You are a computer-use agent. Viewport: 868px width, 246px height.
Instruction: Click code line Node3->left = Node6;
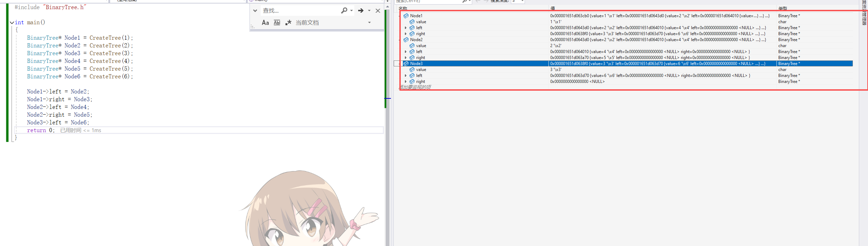coord(58,123)
